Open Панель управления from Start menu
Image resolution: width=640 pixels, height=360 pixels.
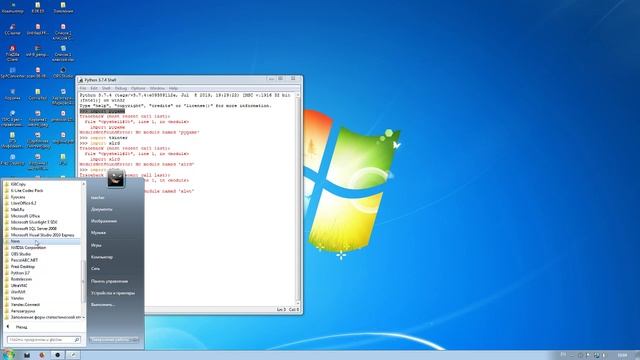[x=109, y=281]
